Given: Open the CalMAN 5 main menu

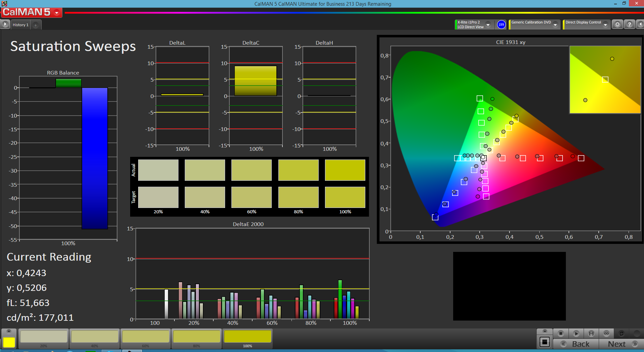Looking at the screenshot, I should 32,12.
